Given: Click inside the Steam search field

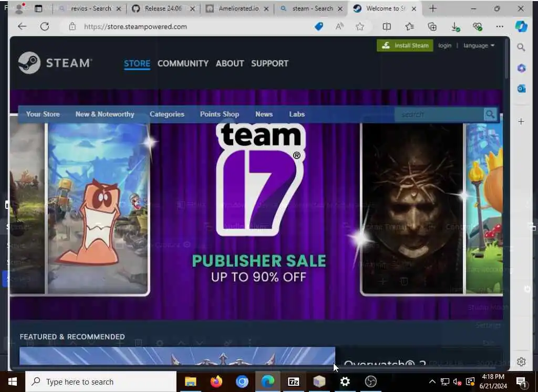Looking at the screenshot, I should pyautogui.click(x=439, y=114).
